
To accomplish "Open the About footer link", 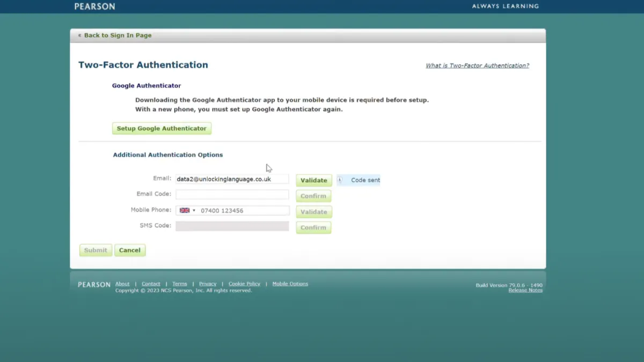I will pos(122,284).
